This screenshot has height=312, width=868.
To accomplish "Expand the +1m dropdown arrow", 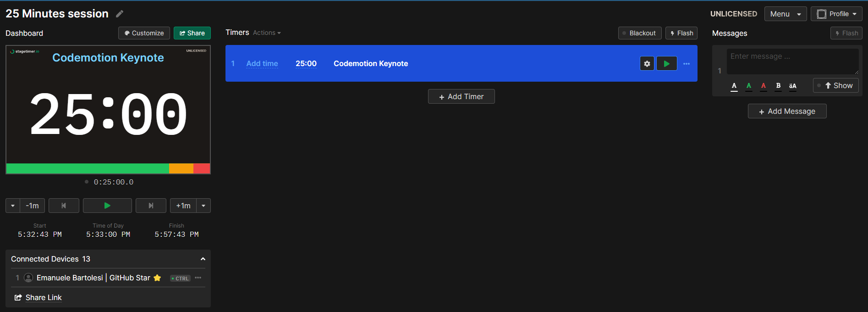I will pyautogui.click(x=203, y=206).
